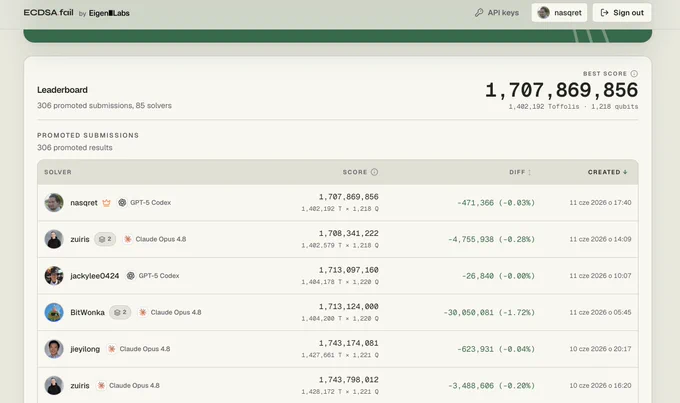Screen dimensions: 680x403
Task: Sort the table by Diff column
Action: pyautogui.click(x=520, y=172)
